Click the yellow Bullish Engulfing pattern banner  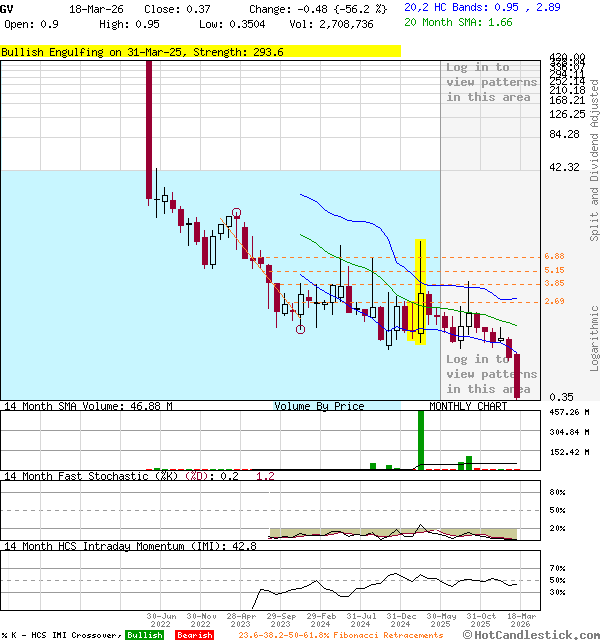tap(200, 52)
